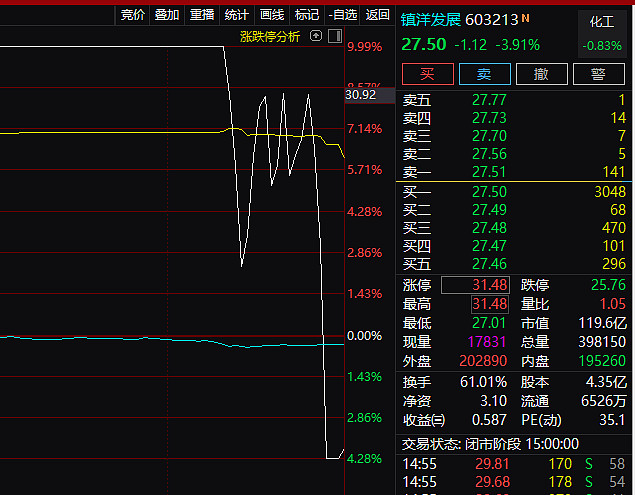The image size is (635, 495).
Task: Click the 最低 value 27.01
Action: click(x=489, y=323)
